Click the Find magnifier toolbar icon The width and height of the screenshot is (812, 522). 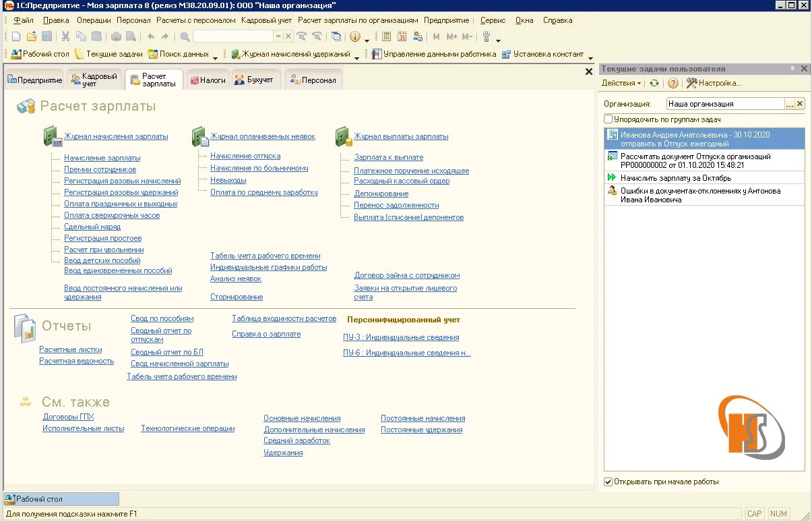(185, 36)
